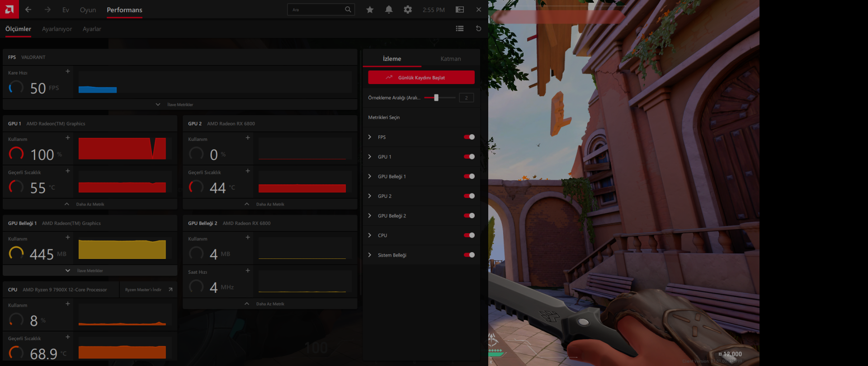This screenshot has width=868, height=366.
Task: Open notifications bell icon
Action: [389, 9]
